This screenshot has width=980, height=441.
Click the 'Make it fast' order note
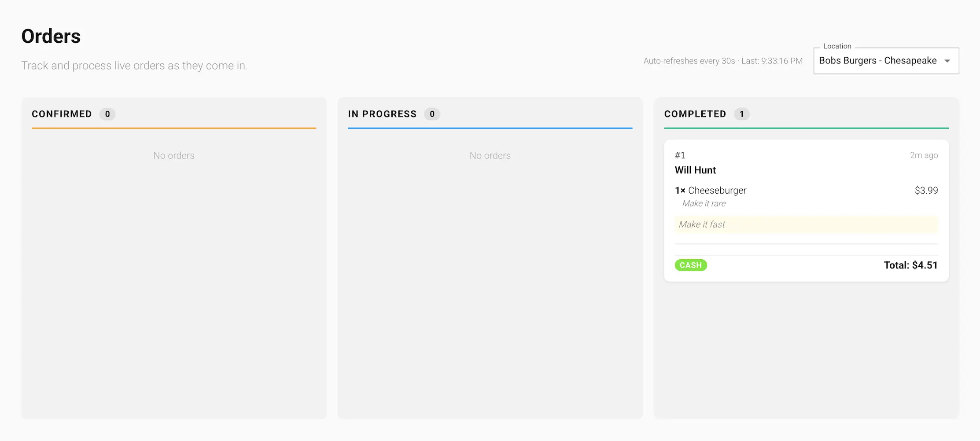pos(806,224)
